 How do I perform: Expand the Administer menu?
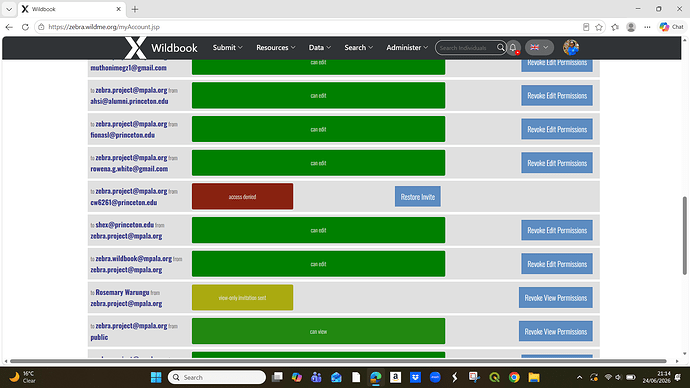click(407, 48)
